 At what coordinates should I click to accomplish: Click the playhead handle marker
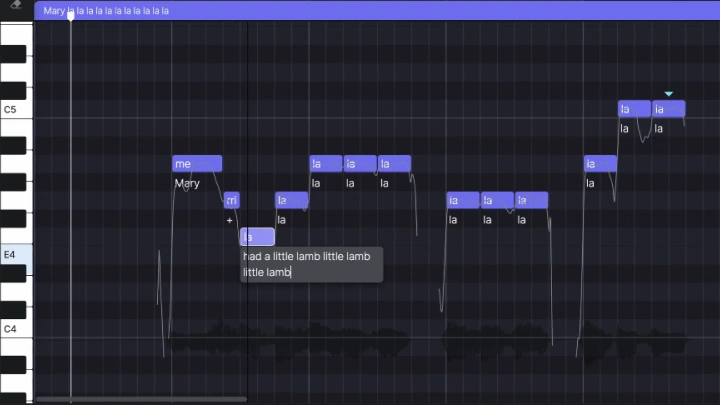coord(71,16)
